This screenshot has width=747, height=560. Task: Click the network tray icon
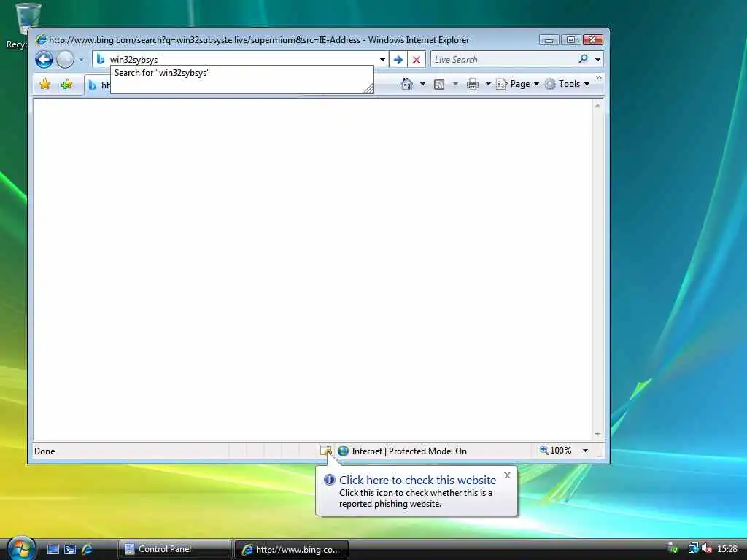pos(693,548)
